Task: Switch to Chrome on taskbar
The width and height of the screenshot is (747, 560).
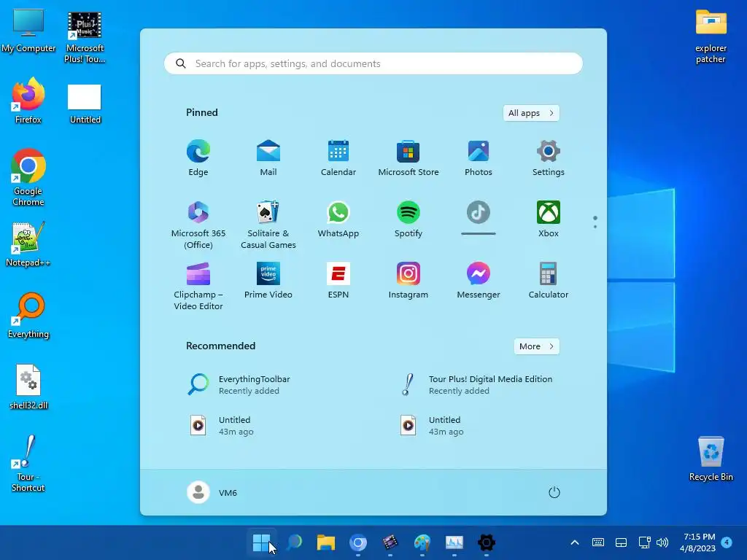Action: [357, 542]
